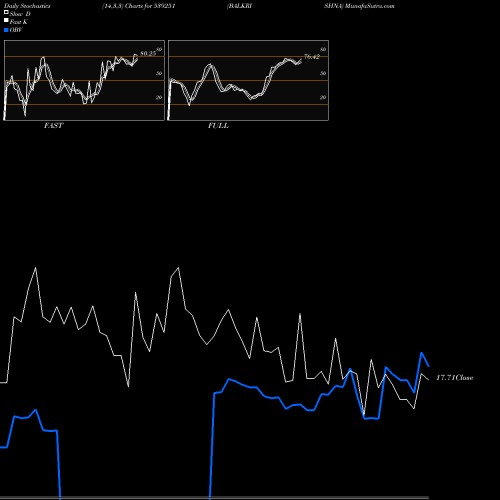Click the Slow D legend swatch
This screenshot has width=500, height=500.
(x=6, y=13)
